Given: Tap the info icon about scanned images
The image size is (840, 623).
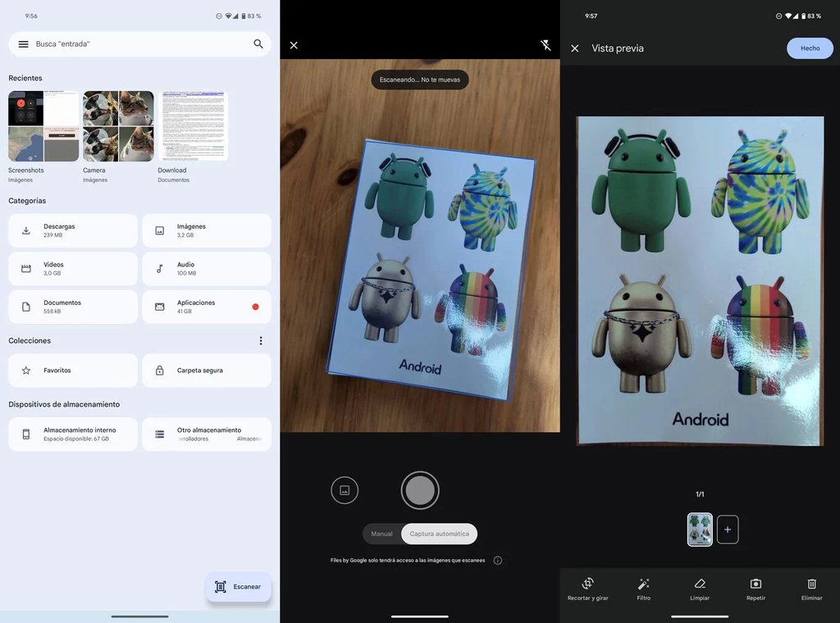Looking at the screenshot, I should tap(498, 561).
